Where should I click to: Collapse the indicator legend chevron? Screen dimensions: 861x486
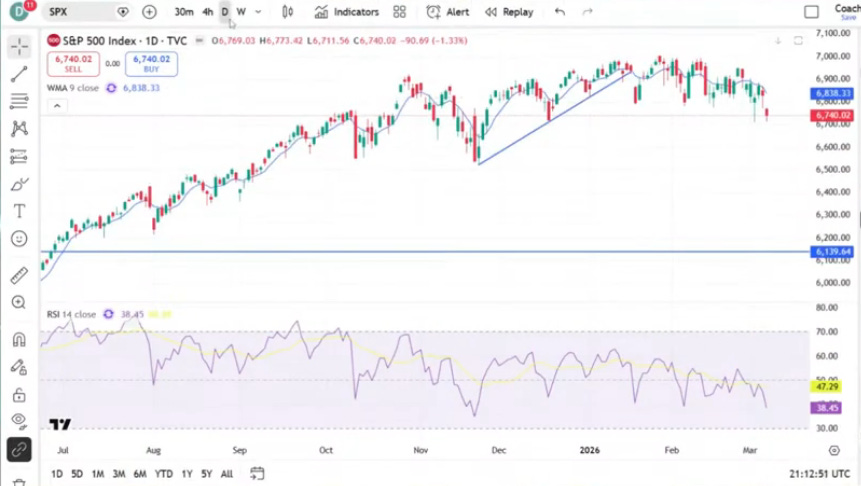coord(57,106)
